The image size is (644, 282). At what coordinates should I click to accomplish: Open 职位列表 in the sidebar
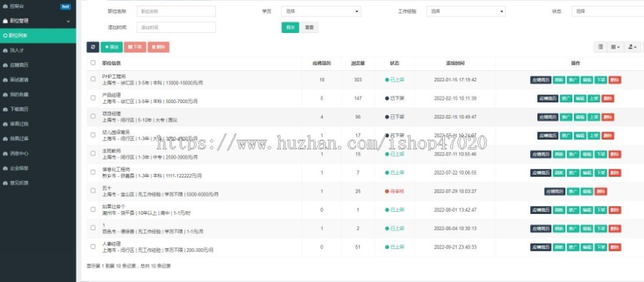38,36
